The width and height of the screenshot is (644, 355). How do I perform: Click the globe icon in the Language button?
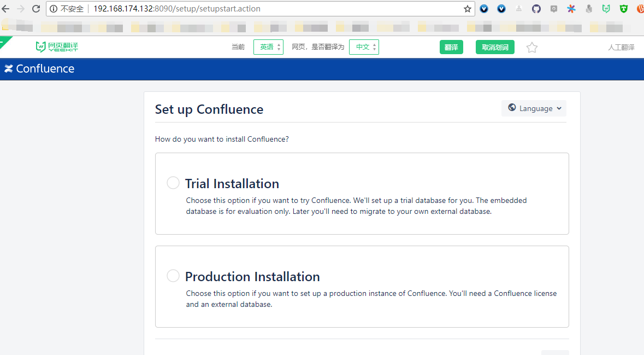[x=512, y=108]
